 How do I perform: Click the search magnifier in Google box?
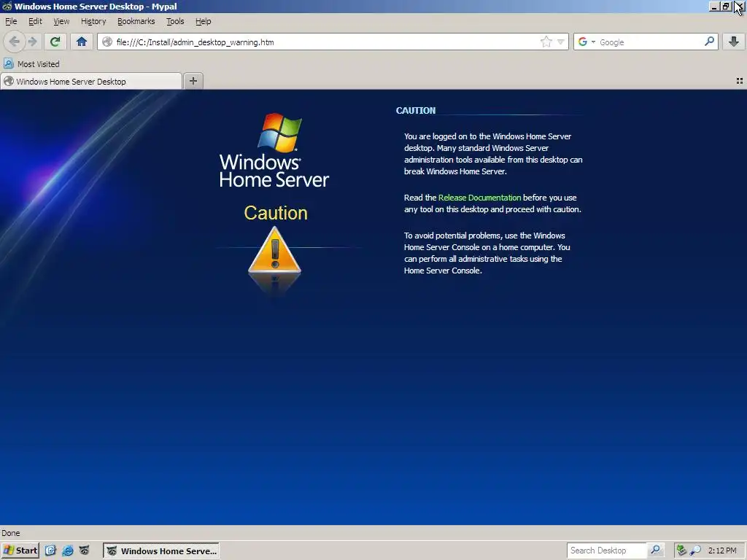[709, 42]
